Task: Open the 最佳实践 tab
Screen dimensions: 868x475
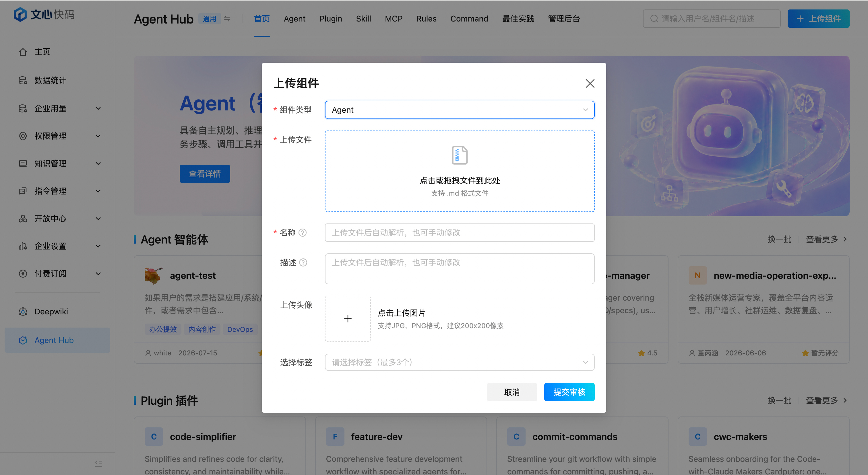Action: (x=518, y=19)
